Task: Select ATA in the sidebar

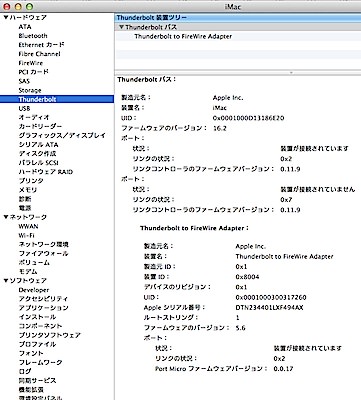Action: pyautogui.click(x=25, y=27)
